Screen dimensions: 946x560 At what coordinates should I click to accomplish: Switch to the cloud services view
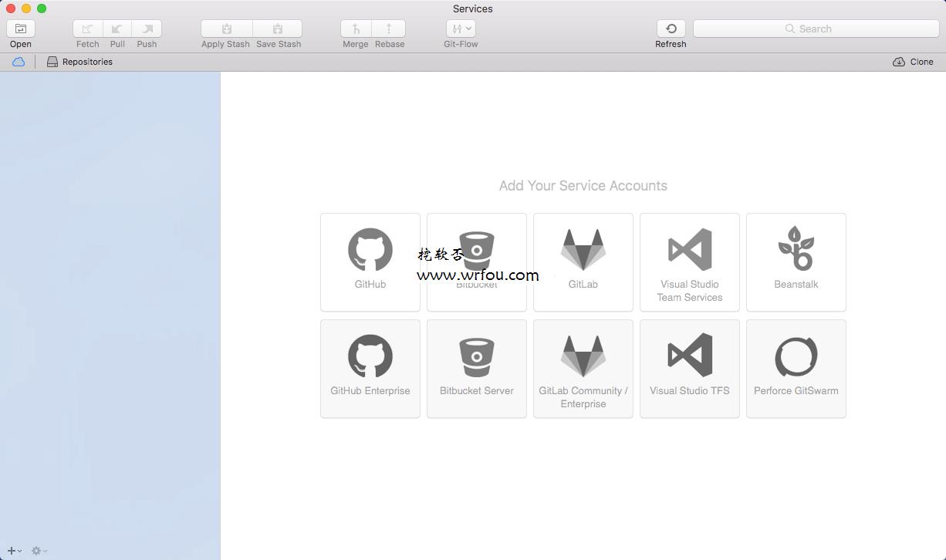(x=19, y=62)
